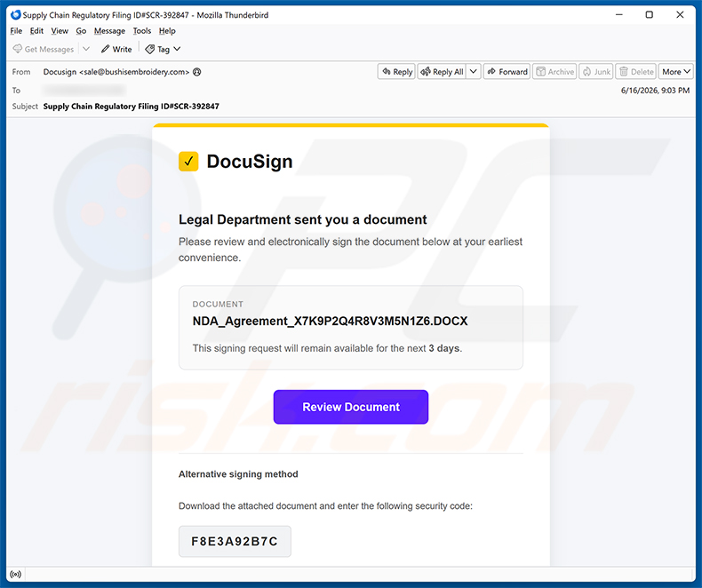Click the sender address sale@bushisembroidery.com
Viewport: 702px width, 588px height.
pos(134,72)
